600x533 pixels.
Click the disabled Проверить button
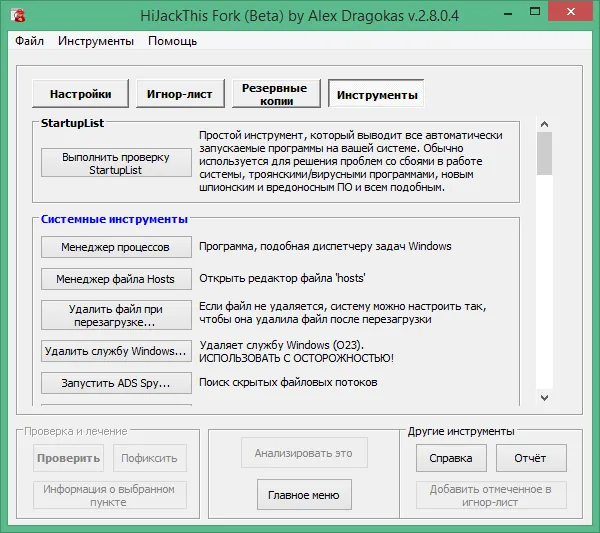[x=68, y=458]
